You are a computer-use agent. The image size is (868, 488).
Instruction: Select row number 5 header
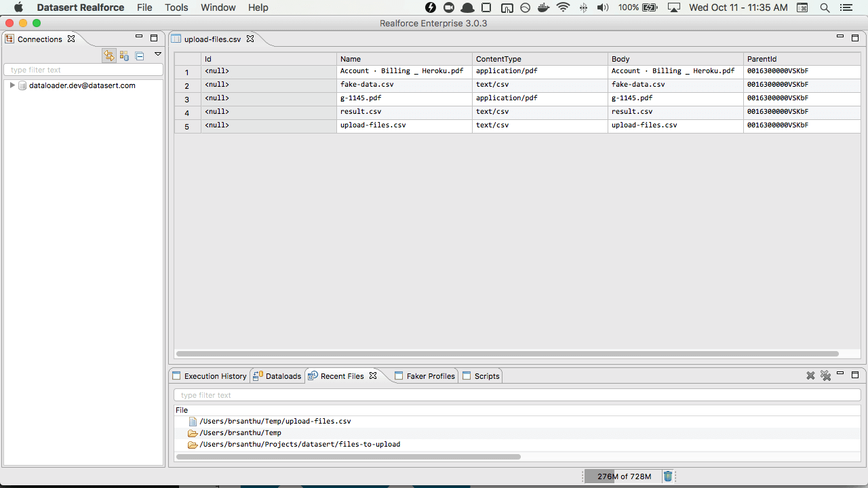(187, 126)
